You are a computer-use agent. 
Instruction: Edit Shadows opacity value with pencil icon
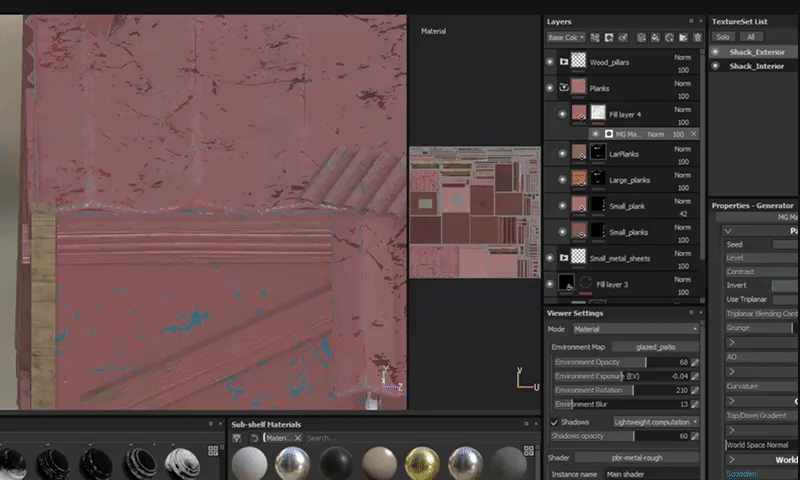(x=694, y=436)
